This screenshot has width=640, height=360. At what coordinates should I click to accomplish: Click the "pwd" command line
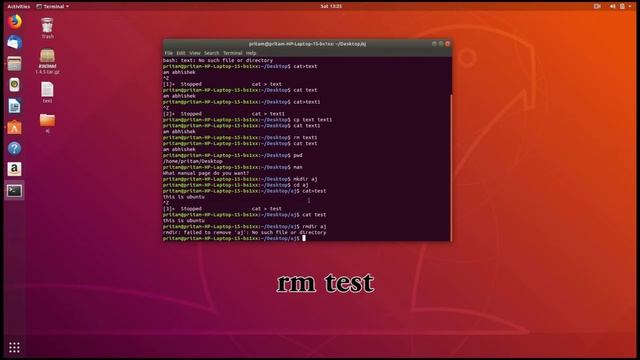[233, 155]
